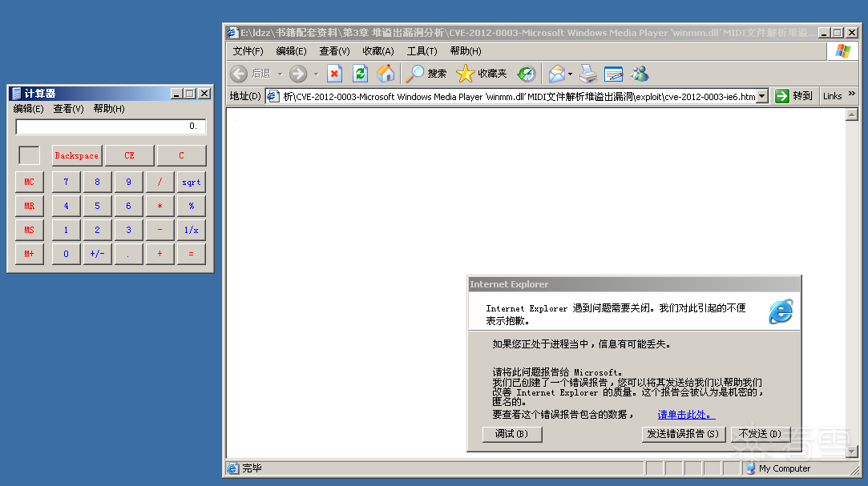Click the Links toolbar label
This screenshot has height=486, width=868.
tap(832, 96)
